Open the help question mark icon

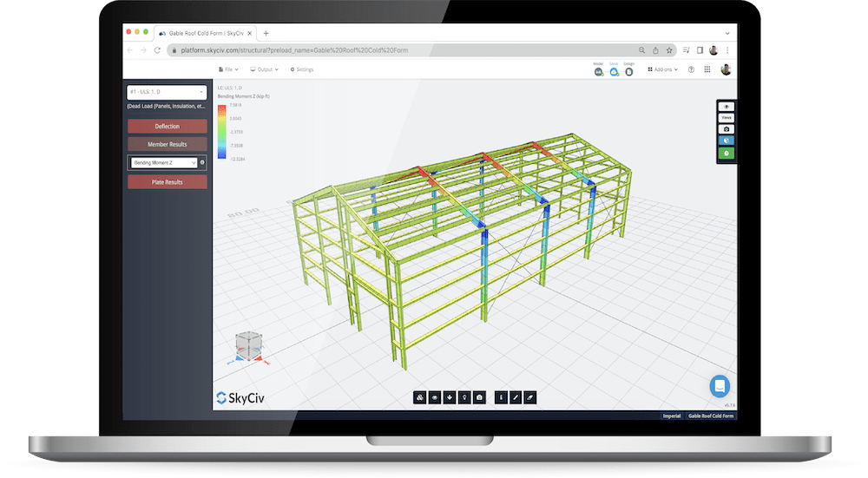[x=691, y=69]
